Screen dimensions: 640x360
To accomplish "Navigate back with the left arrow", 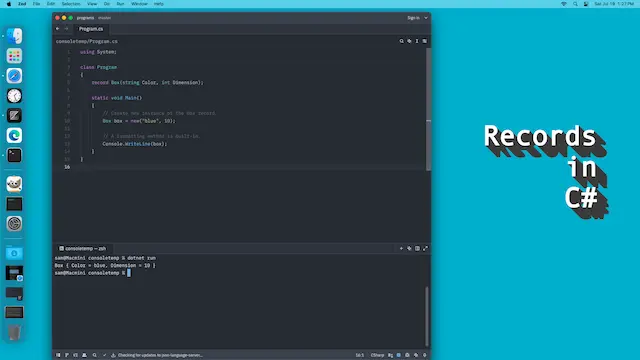I will point(58,29).
